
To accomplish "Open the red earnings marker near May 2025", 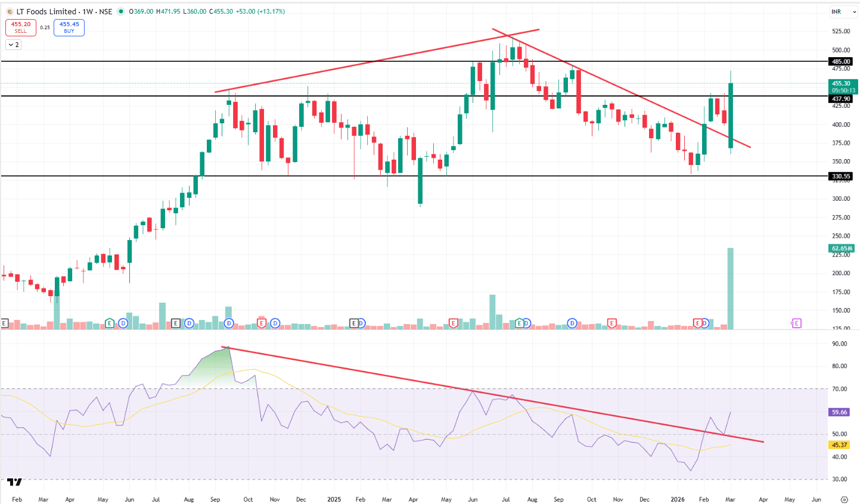I will [453, 323].
